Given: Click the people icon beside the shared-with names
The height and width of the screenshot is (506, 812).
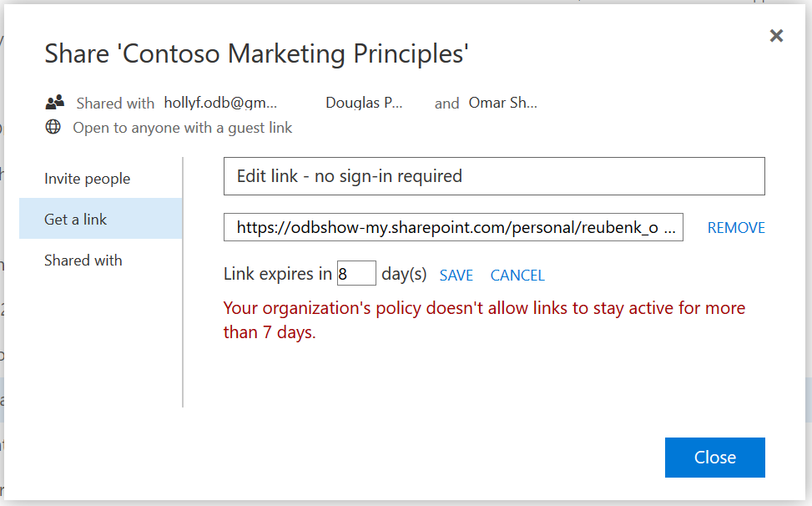Looking at the screenshot, I should tap(55, 103).
